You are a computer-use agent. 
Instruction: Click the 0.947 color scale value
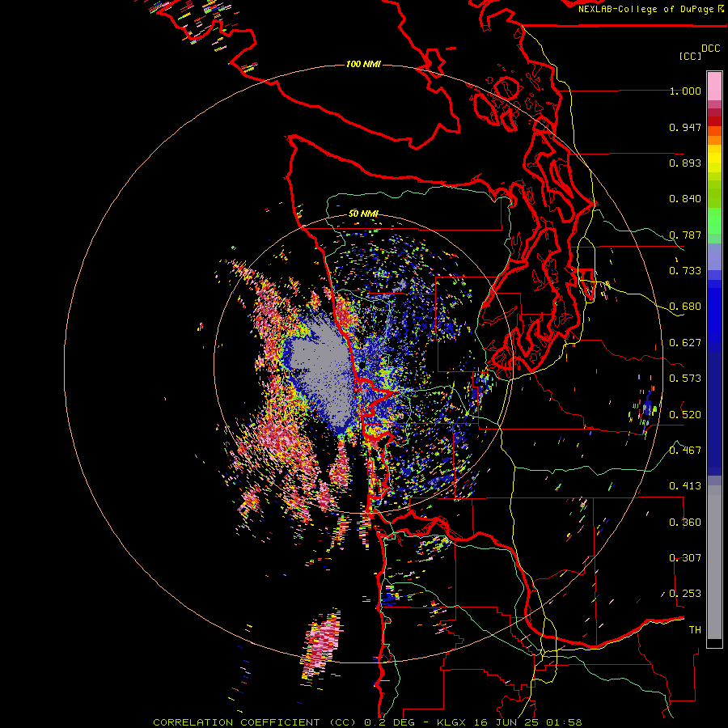click(x=685, y=127)
